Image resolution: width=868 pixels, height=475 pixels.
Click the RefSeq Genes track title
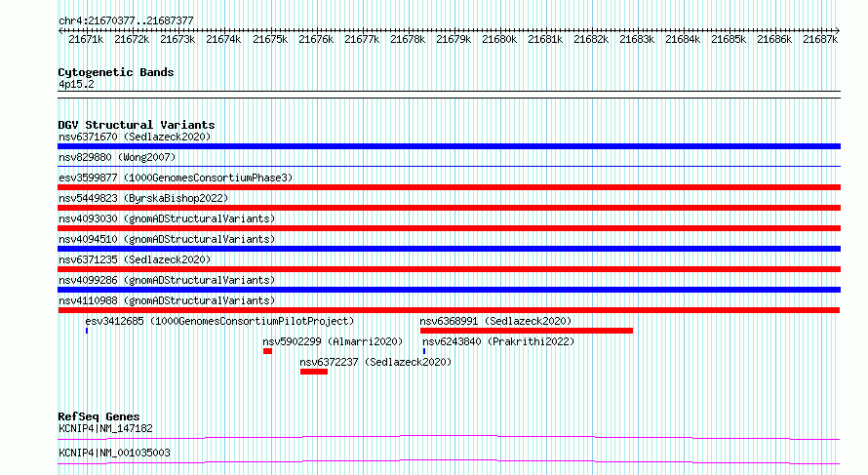coord(99,416)
